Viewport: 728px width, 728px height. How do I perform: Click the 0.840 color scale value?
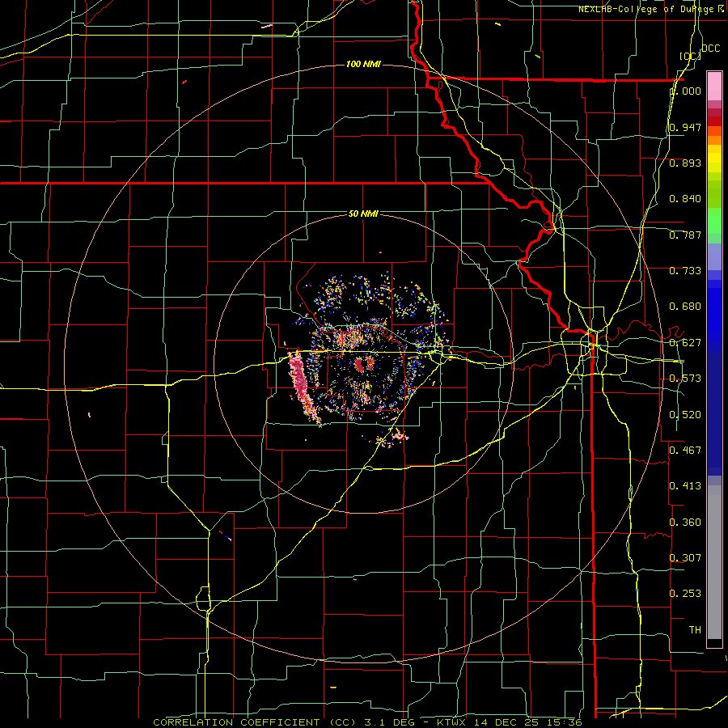tap(685, 199)
